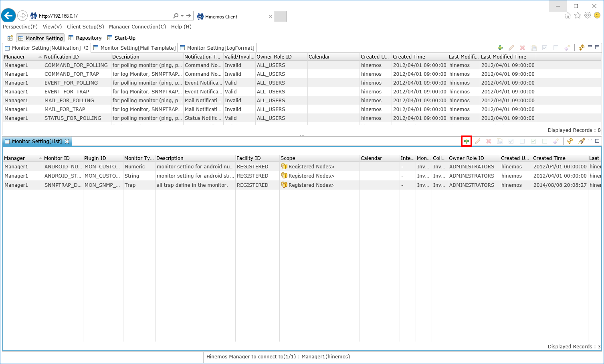
Task: Click the green Create button in Monitor Setting[List]
Action: click(x=466, y=141)
